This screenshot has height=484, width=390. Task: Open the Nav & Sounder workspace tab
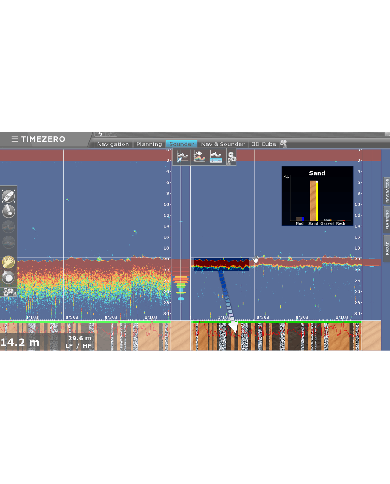pyautogui.click(x=223, y=144)
